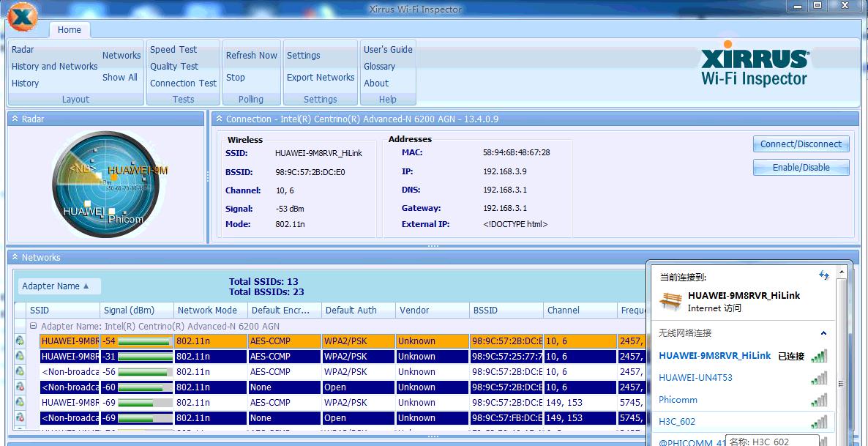The width and height of the screenshot is (868, 446).
Task: Sort by the Signal (dBm) column header
Action: click(137, 311)
